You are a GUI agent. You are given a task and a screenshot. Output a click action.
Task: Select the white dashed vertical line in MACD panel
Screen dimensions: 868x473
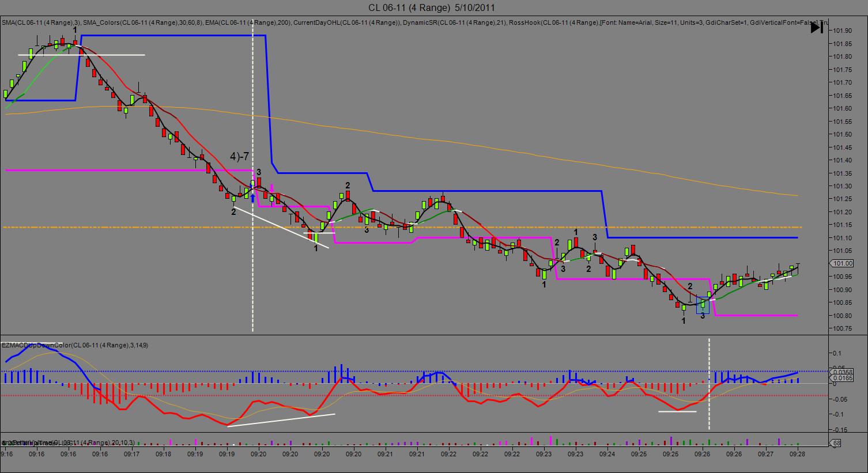coord(709,384)
